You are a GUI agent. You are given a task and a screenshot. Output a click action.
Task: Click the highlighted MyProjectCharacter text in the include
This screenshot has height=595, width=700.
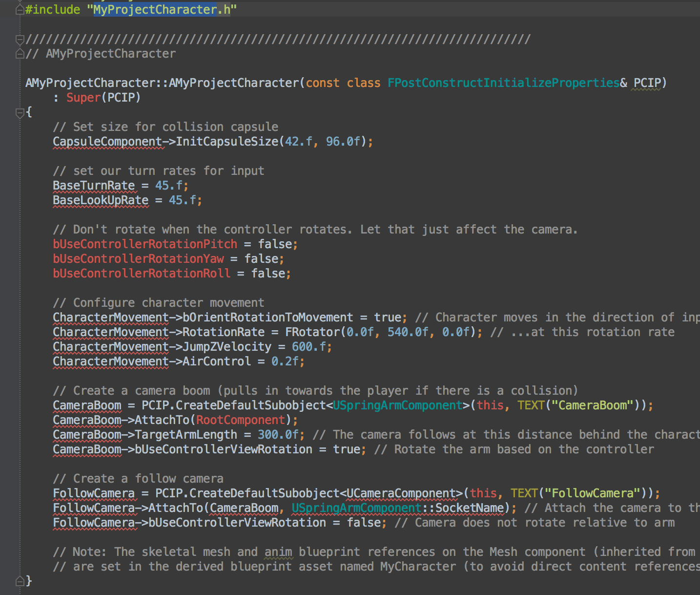(155, 10)
